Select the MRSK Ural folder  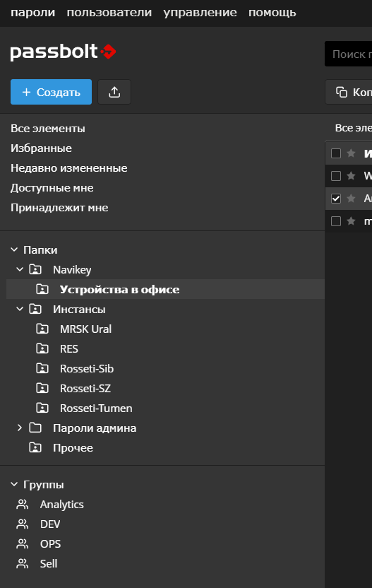[86, 329]
